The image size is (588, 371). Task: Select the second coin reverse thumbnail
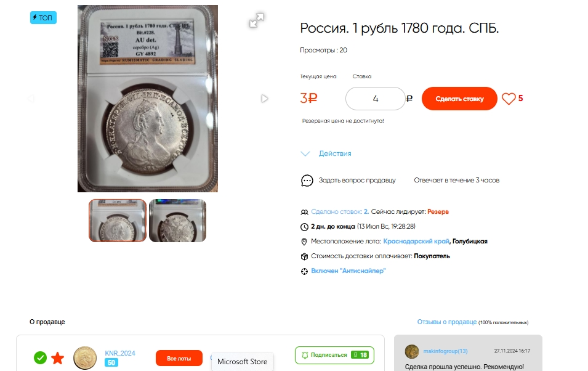(177, 220)
